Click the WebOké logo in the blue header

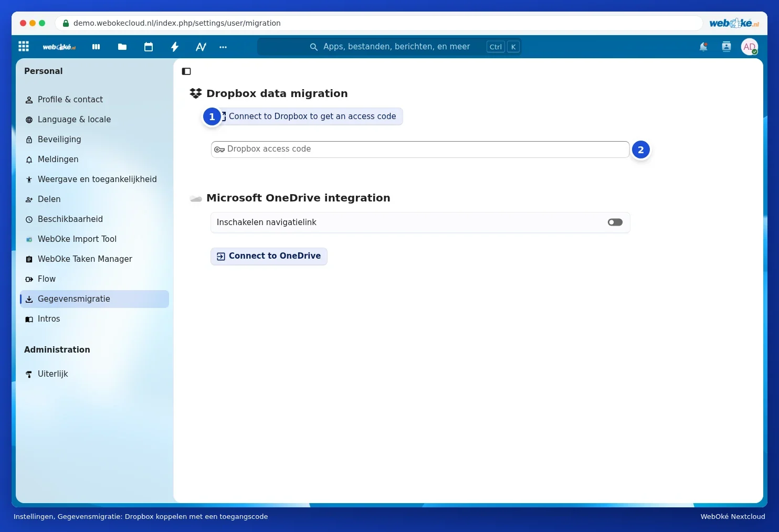(x=59, y=47)
